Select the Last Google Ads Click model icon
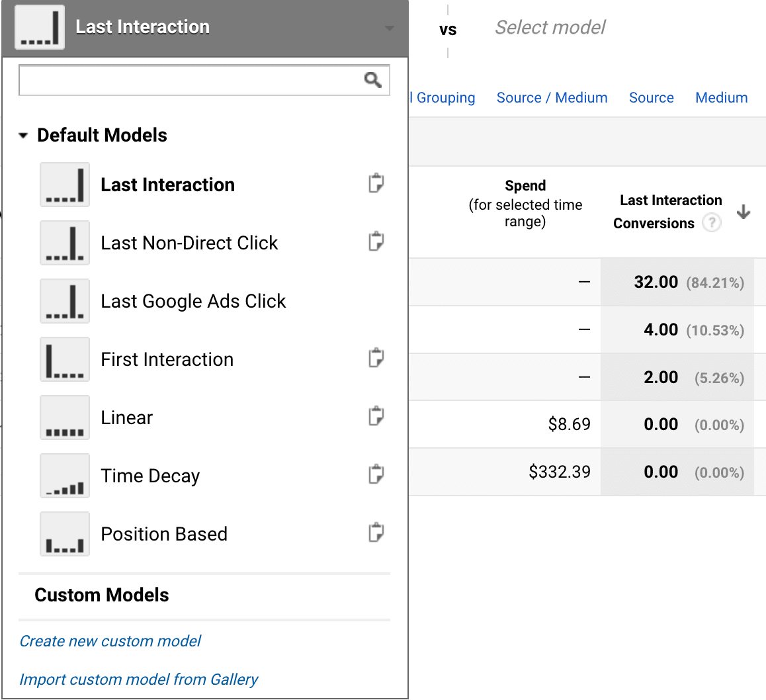 [x=64, y=300]
